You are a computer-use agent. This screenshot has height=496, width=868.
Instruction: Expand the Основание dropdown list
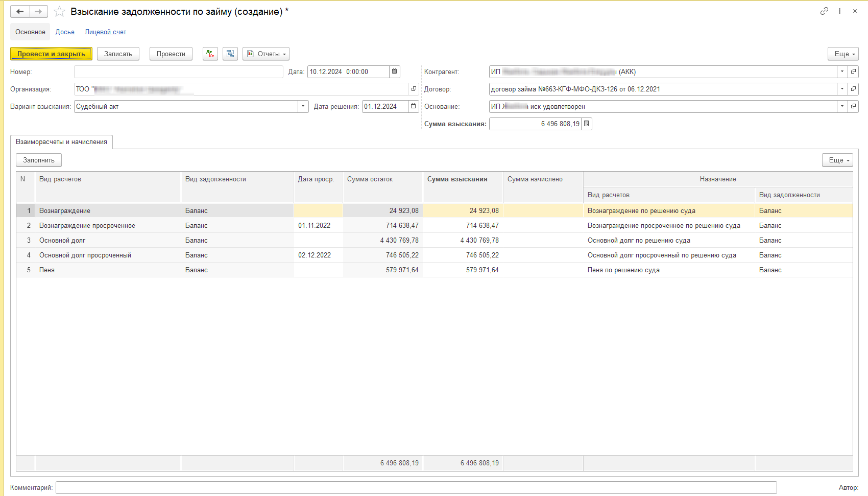(842, 106)
